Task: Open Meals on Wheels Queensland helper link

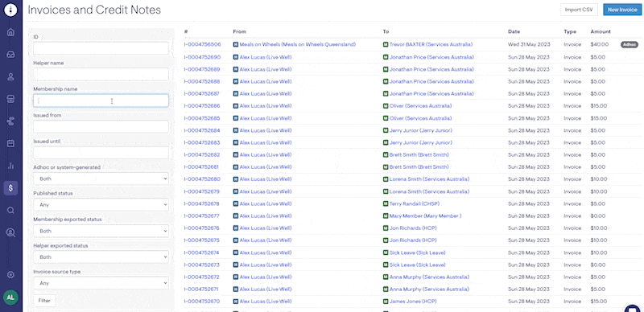Action: [297, 44]
